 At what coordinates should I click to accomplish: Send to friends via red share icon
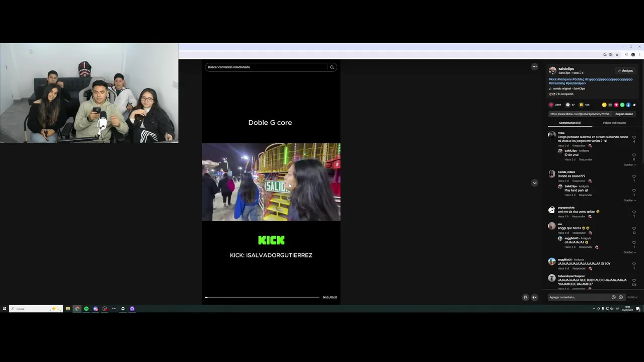point(616,105)
